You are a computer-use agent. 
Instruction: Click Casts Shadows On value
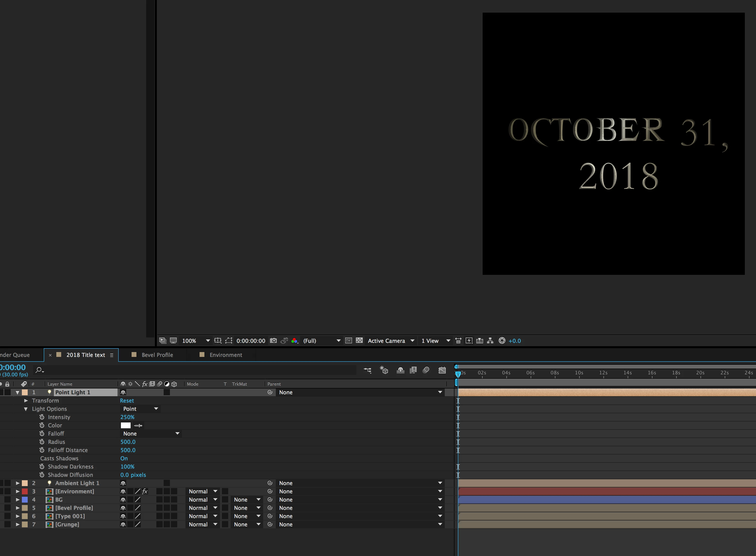(x=124, y=458)
